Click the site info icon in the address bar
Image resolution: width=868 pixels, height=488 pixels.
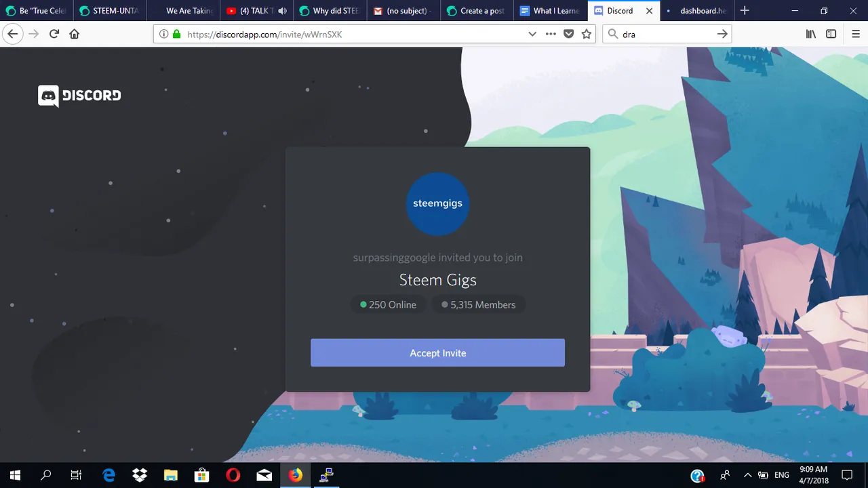[163, 34]
